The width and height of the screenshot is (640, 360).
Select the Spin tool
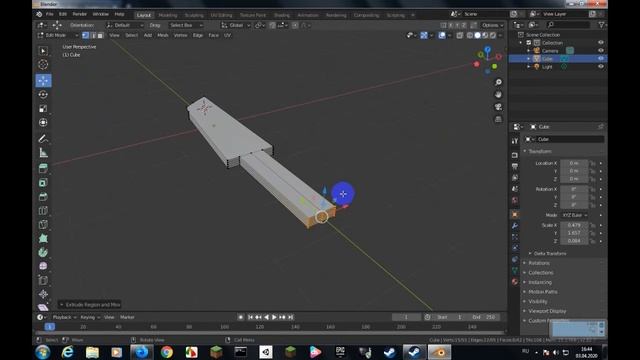pos(43,252)
